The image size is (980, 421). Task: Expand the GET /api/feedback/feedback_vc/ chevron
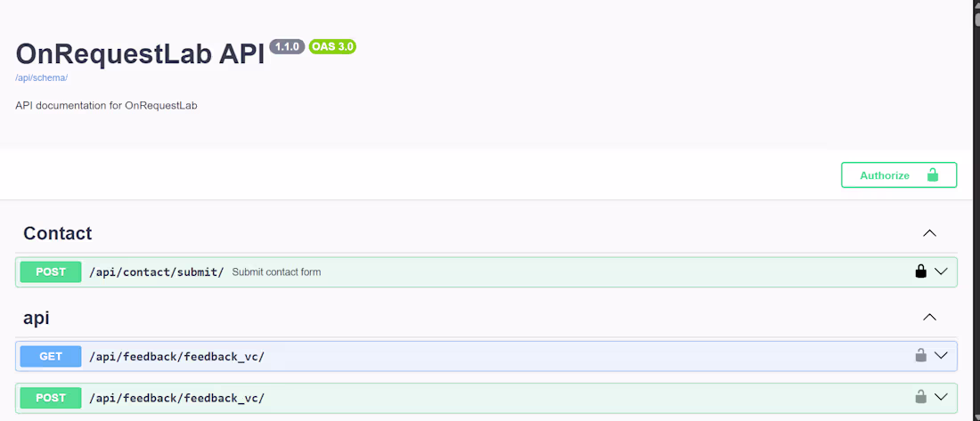point(942,355)
